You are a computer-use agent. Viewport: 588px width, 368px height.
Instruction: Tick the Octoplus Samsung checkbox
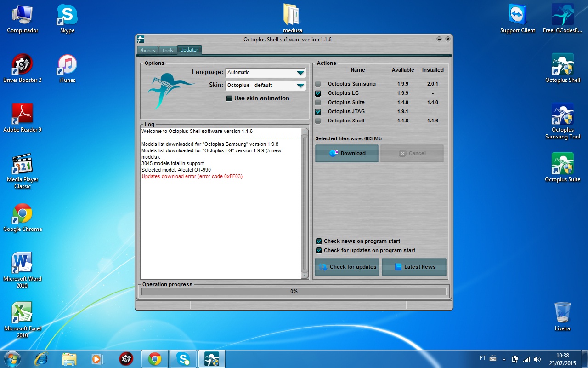pos(318,84)
